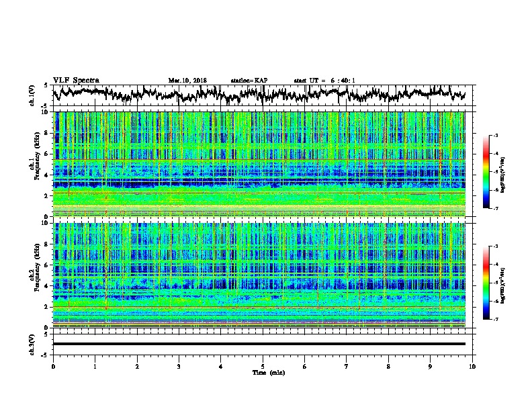
Task: Click the "-7" value on ch.2 colorbar
Action: [495, 319]
